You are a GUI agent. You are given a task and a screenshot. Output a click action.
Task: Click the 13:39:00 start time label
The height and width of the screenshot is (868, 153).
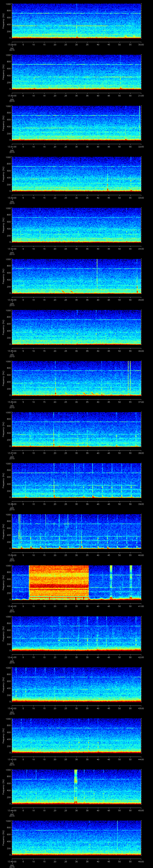point(12,556)
